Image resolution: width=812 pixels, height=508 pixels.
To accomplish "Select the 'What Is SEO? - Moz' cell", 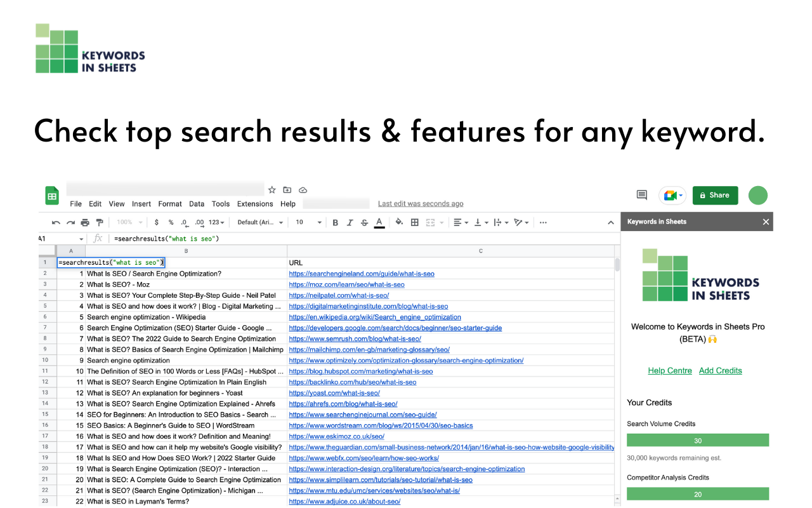I will (x=186, y=284).
